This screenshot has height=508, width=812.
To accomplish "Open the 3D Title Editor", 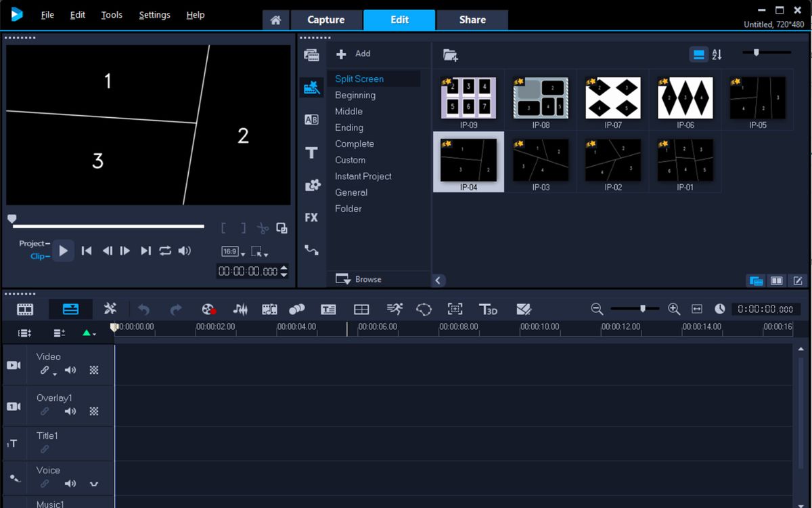I will (489, 309).
